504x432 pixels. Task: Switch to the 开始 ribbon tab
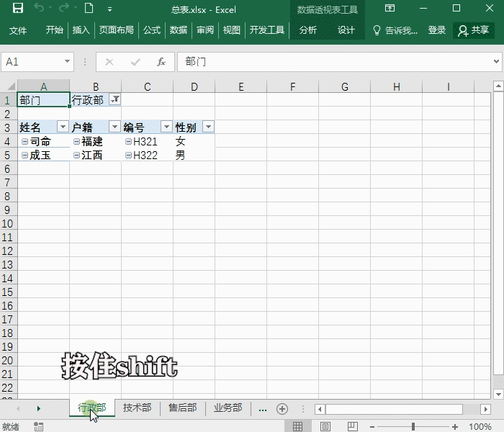pos(54,30)
